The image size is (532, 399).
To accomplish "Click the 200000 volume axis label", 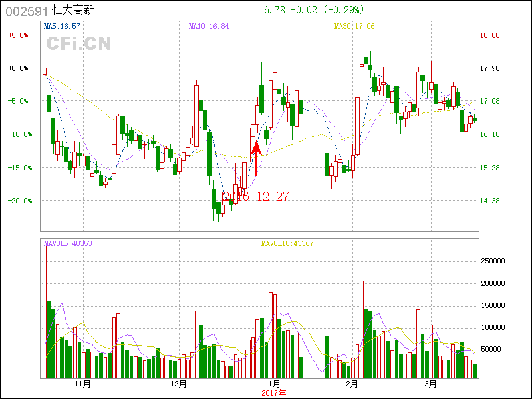I will click(493, 283).
